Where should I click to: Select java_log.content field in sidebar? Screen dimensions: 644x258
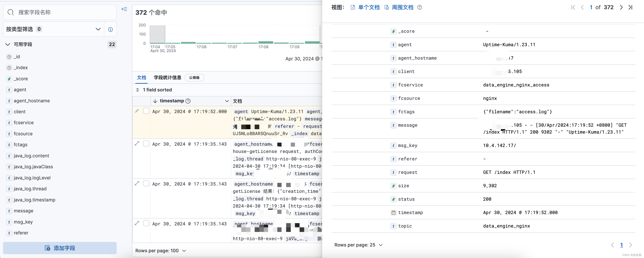(x=31, y=156)
